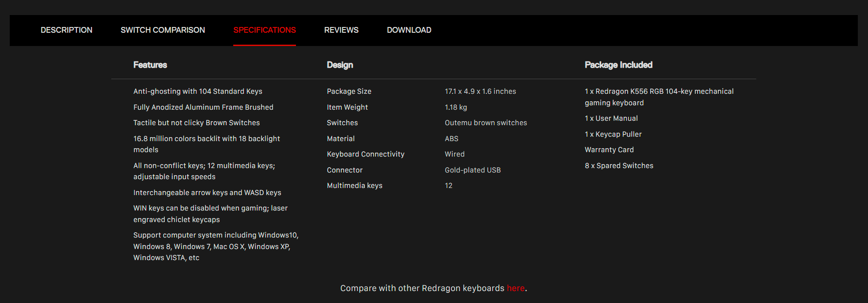Click the 'Outemu brown switches' value

click(x=485, y=123)
